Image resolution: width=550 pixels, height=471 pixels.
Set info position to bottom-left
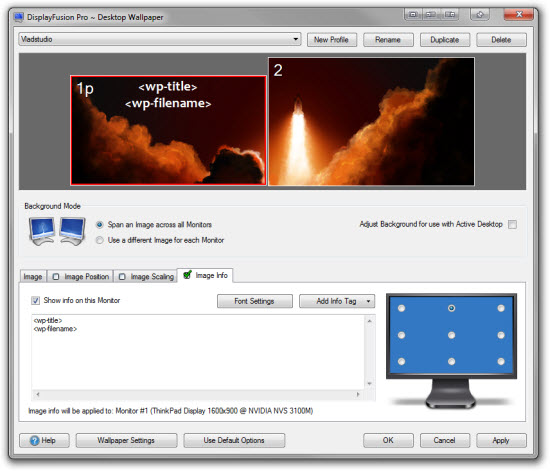point(402,361)
